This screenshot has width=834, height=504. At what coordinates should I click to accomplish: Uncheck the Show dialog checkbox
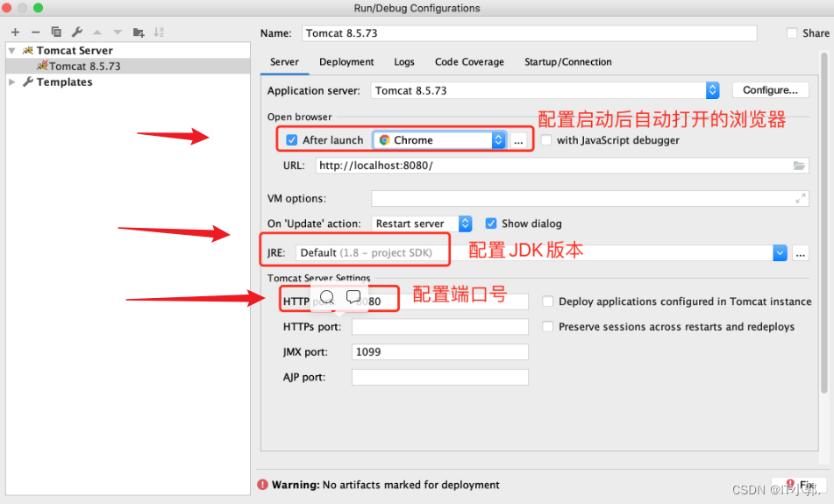[x=491, y=224]
